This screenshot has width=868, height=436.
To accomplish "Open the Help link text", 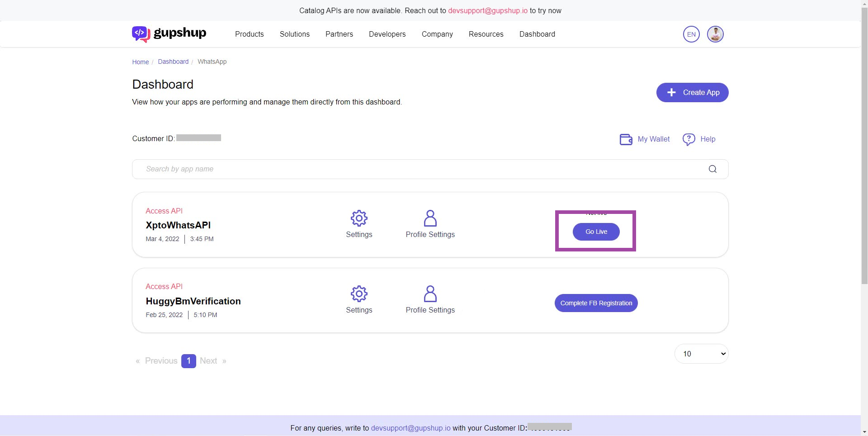I will point(708,139).
